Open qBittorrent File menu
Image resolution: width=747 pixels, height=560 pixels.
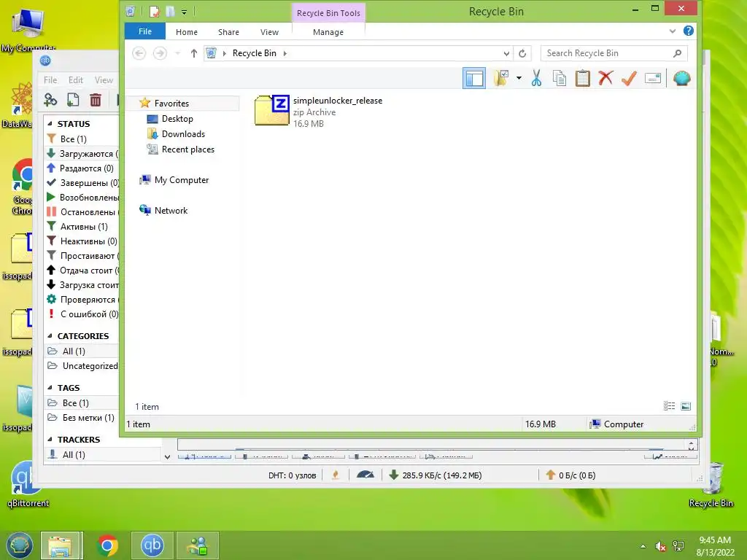[x=50, y=80]
